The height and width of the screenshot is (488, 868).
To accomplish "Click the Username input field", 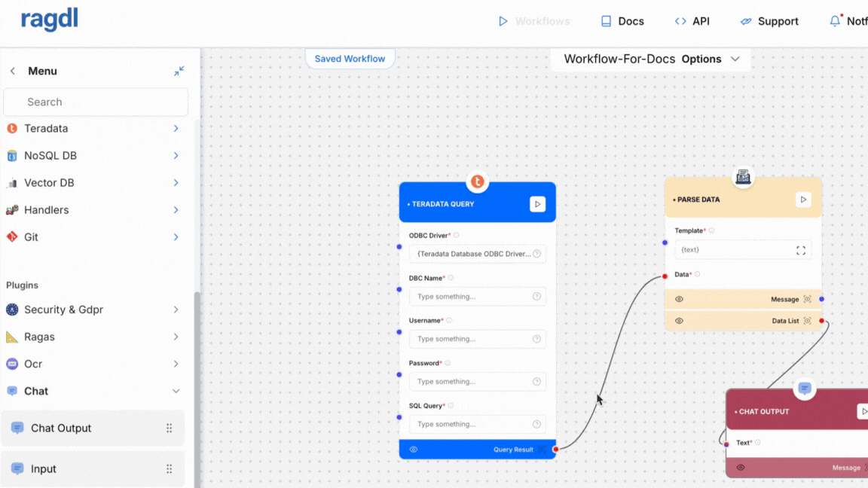I will coord(477,339).
